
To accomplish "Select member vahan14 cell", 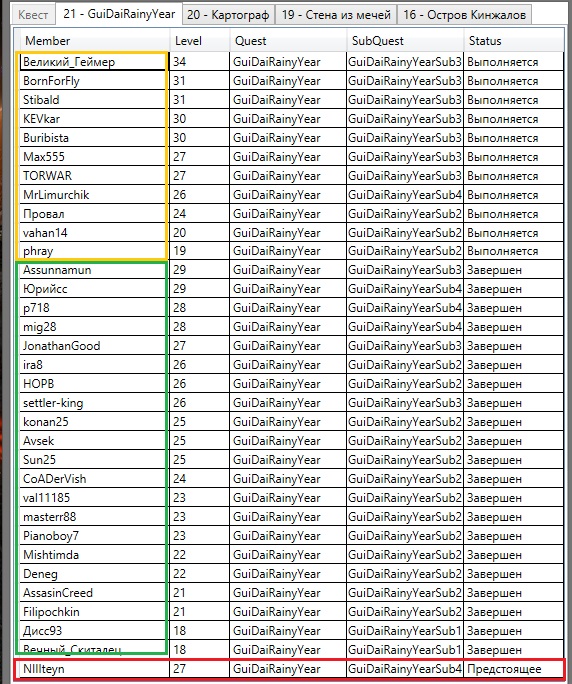I will 93,233.
